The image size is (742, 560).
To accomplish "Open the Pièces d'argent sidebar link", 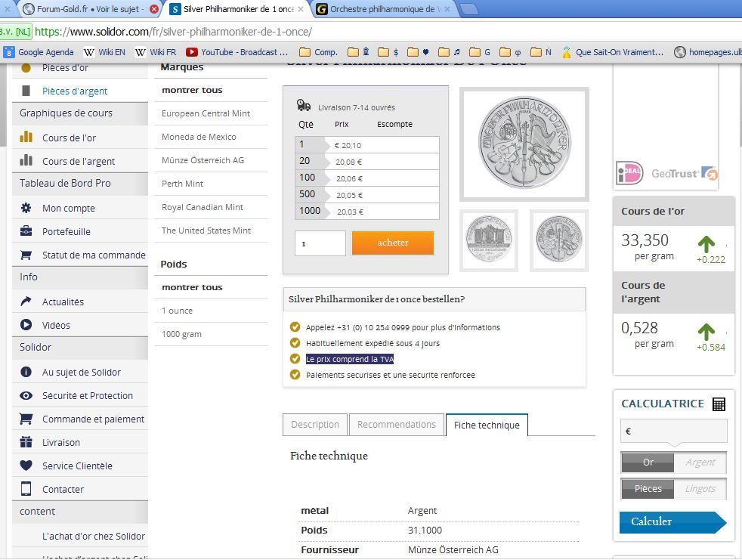I will coord(75,91).
